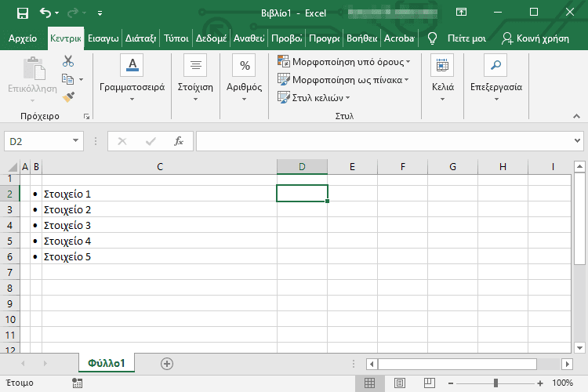Open Στυλ κελιών gallery
Viewport: 588px width, 392px height.
(x=314, y=97)
